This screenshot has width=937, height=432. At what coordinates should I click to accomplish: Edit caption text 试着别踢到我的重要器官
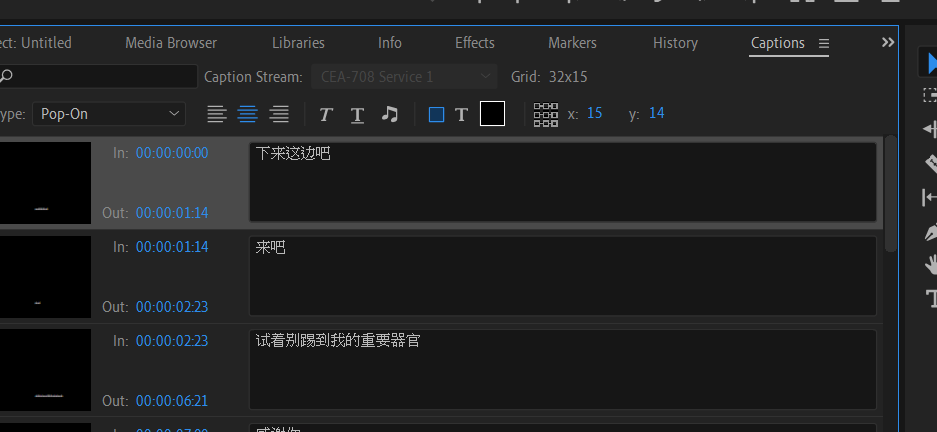click(563, 369)
